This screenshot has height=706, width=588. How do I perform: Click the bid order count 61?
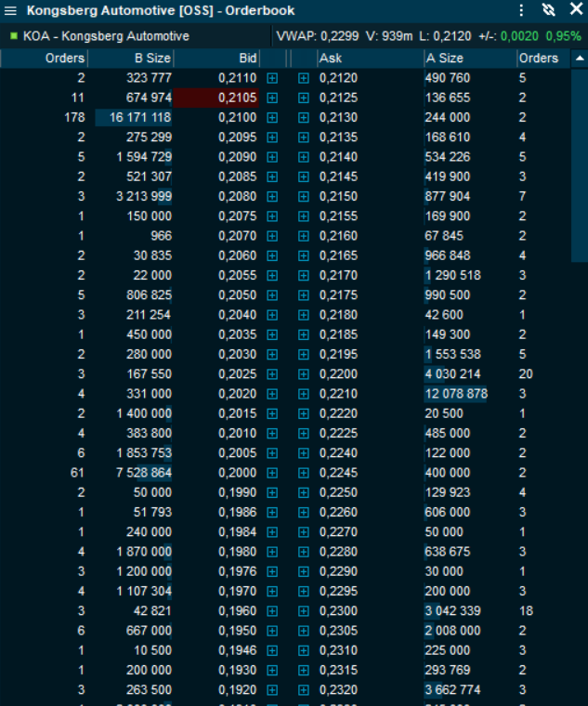pyautogui.click(x=77, y=473)
